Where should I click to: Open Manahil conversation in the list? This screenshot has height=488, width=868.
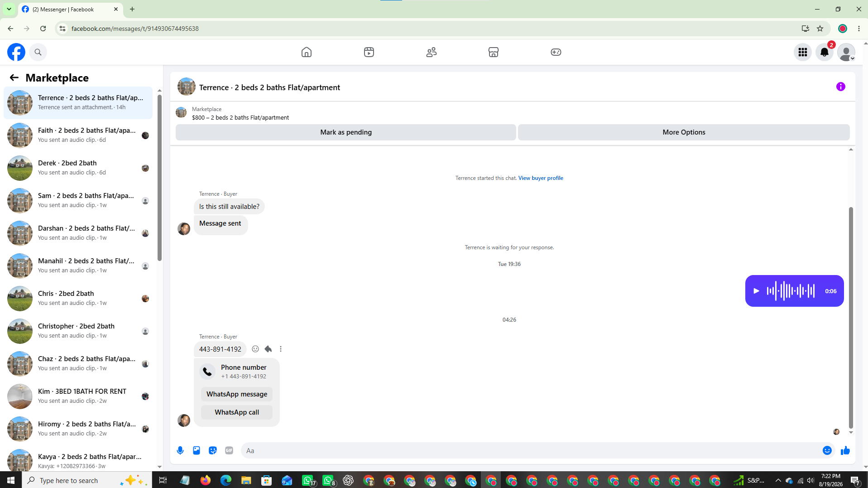[78, 266]
